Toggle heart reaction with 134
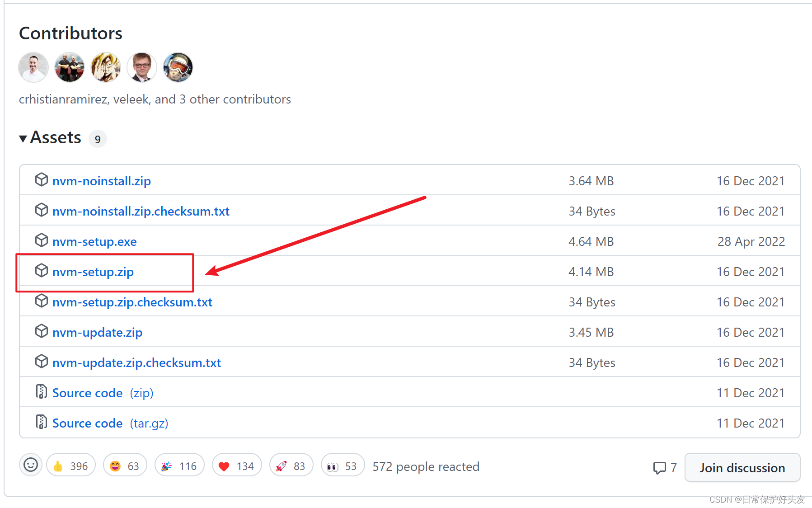 point(237,466)
